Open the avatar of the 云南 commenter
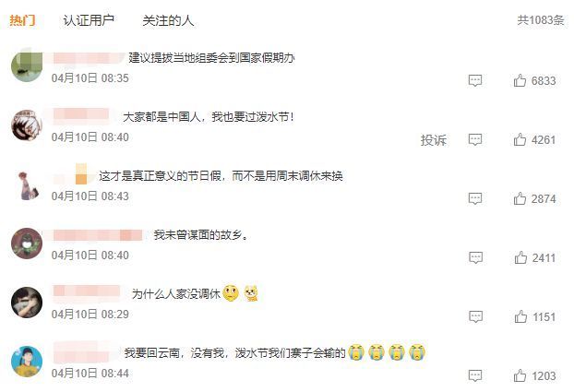Image resolution: width=574 pixels, height=392 pixels. click(27, 362)
